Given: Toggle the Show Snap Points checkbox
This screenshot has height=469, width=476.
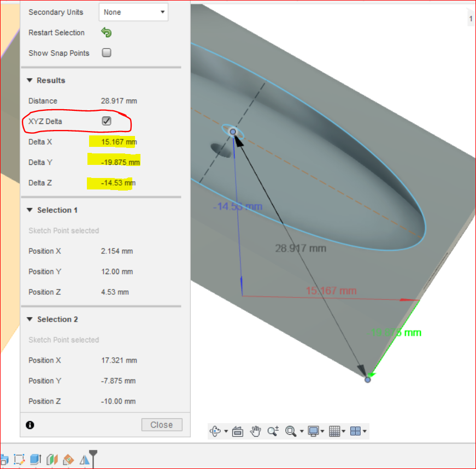Looking at the screenshot, I should point(107,52).
